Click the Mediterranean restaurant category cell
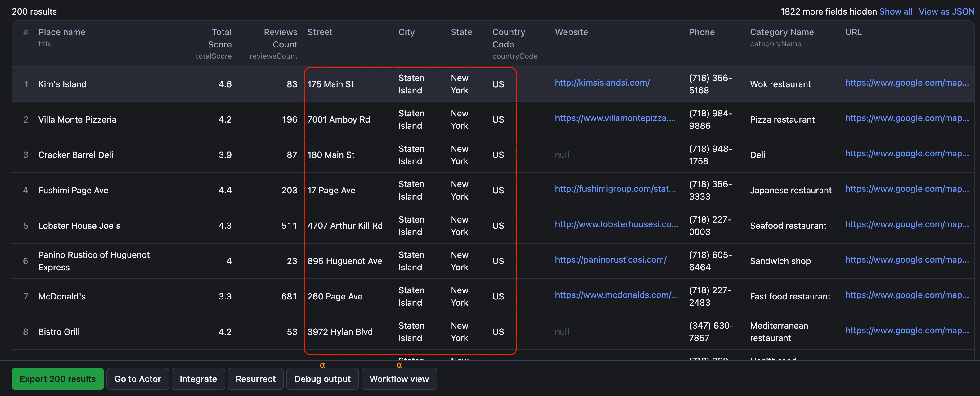Viewport: 980px width, 396px height. pos(779,332)
